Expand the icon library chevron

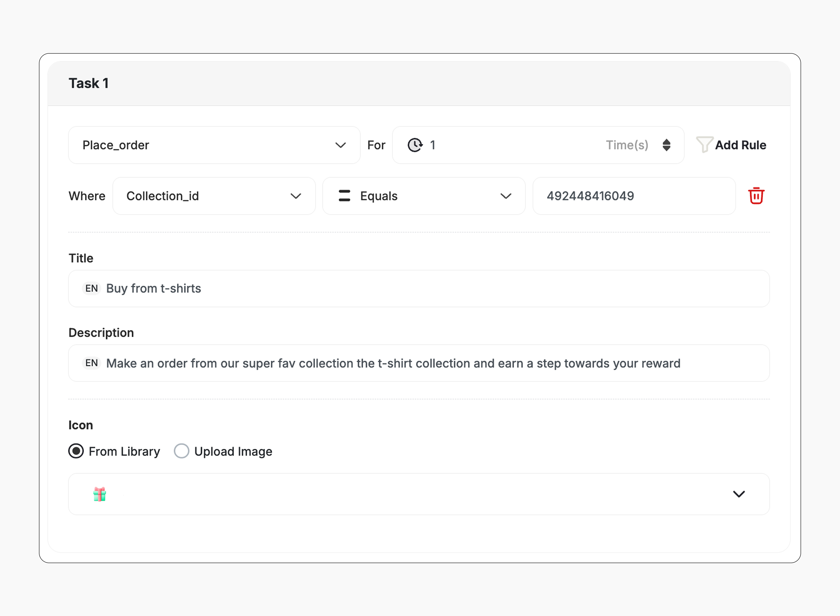738,494
